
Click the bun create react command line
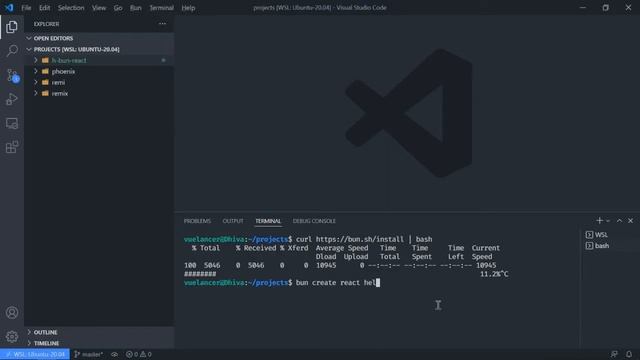[x=282, y=282]
